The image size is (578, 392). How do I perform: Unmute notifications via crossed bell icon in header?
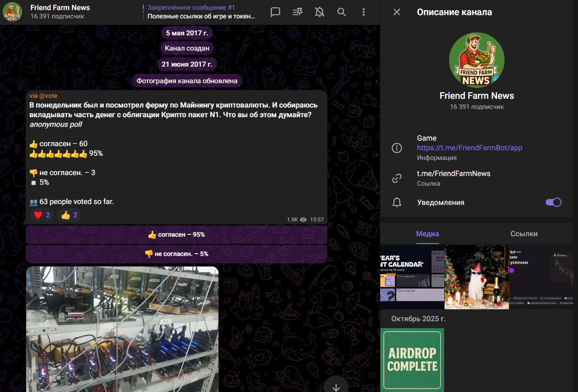tap(320, 12)
